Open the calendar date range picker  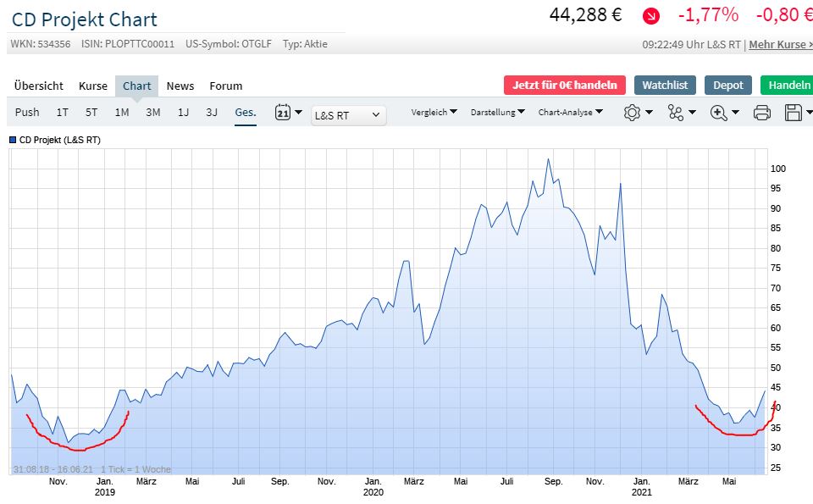click(284, 112)
